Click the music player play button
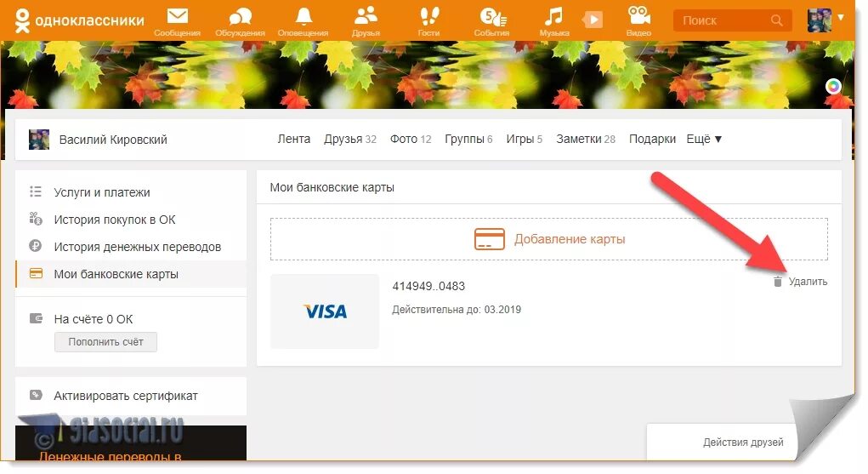 point(593,20)
